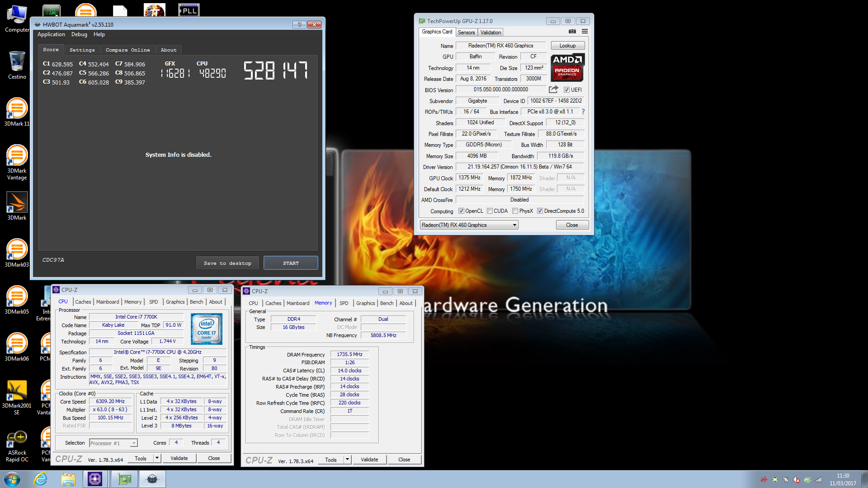Toggle the DirectCompute 5.0 checkbox

pyautogui.click(x=540, y=211)
